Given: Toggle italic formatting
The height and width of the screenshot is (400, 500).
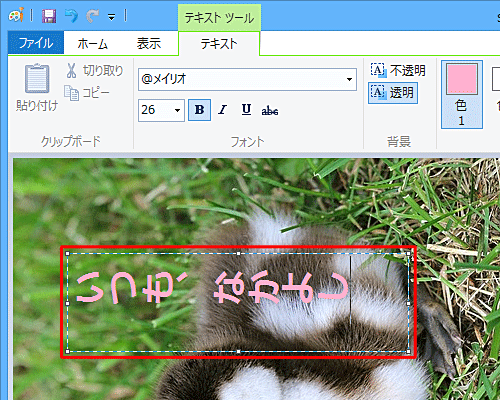Looking at the screenshot, I should click(x=222, y=110).
